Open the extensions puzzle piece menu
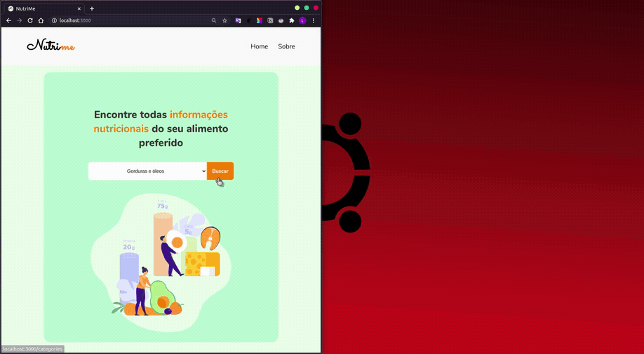 point(292,20)
